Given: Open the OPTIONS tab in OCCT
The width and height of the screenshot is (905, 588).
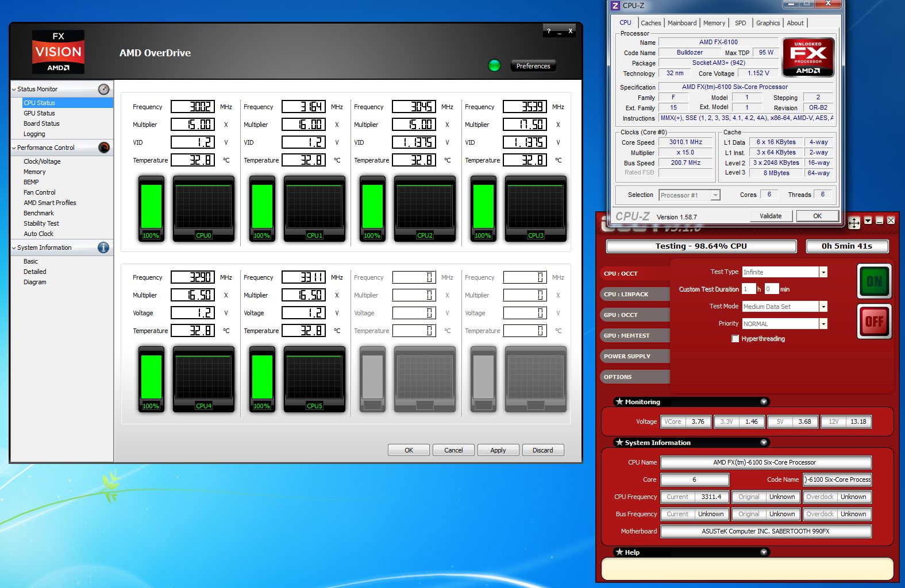Looking at the screenshot, I should click(x=635, y=377).
